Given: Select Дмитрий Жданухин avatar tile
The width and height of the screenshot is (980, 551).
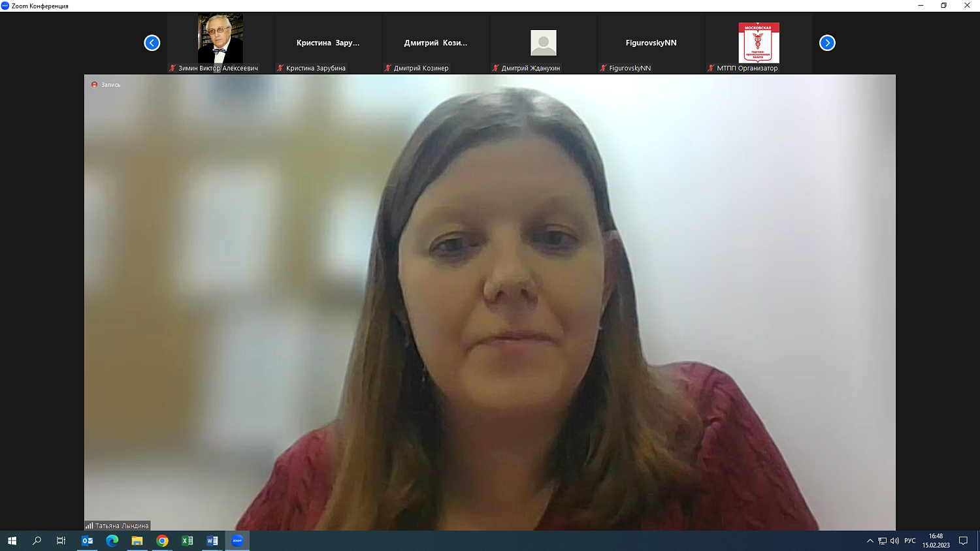Looking at the screenshot, I should (543, 43).
